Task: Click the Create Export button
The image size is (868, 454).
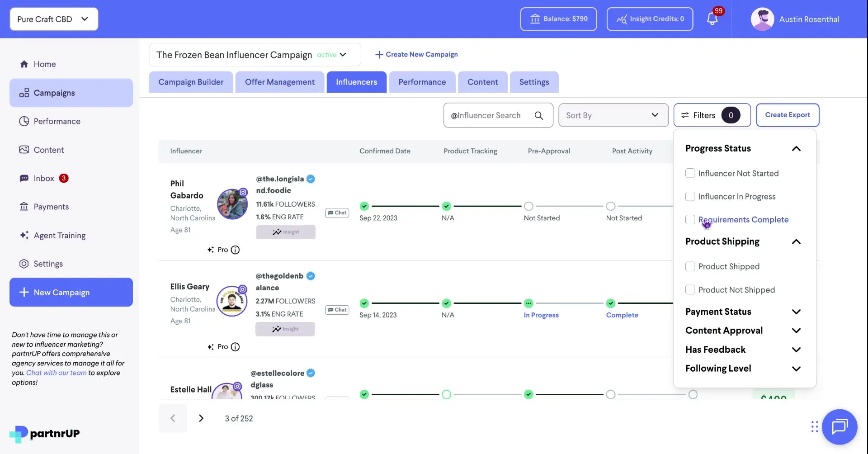Action: [x=787, y=115]
